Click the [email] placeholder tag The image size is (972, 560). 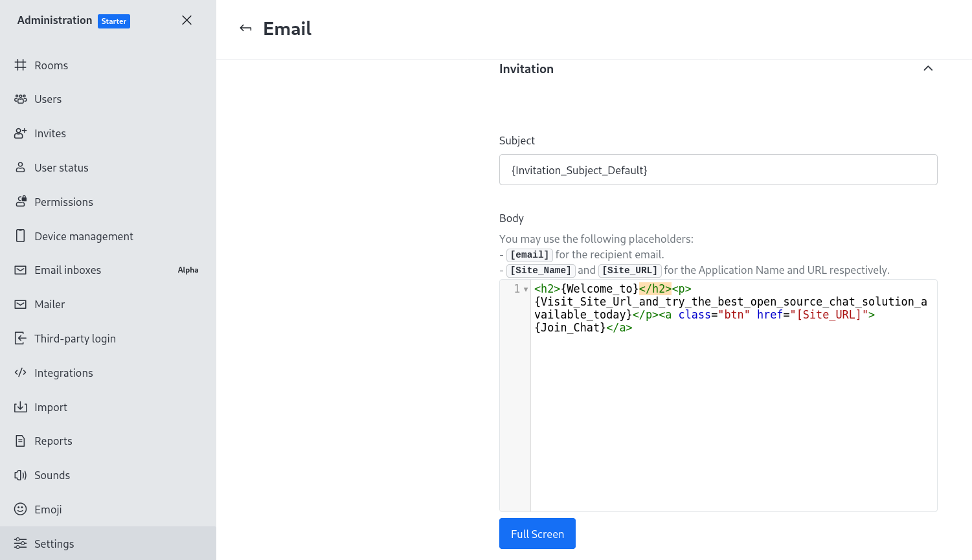[x=529, y=255]
